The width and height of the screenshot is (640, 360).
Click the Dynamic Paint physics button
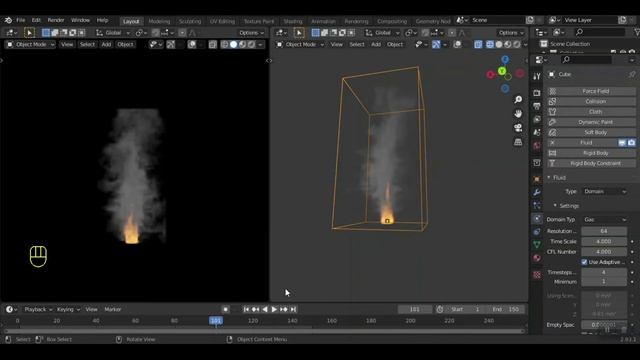pos(591,122)
